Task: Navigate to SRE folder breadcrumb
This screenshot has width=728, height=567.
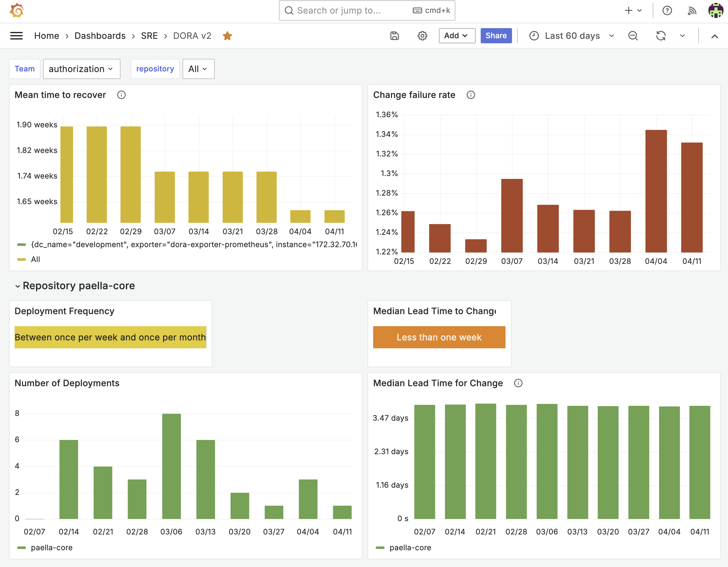Action: (149, 36)
